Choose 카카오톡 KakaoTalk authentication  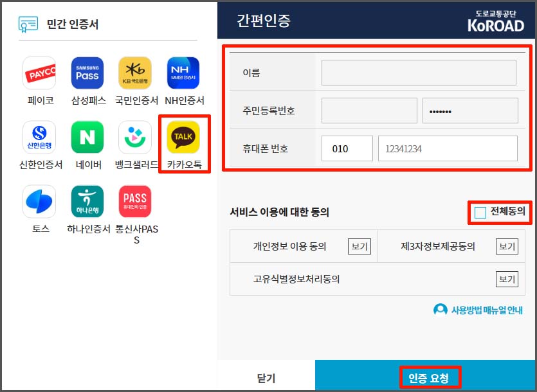coord(183,138)
